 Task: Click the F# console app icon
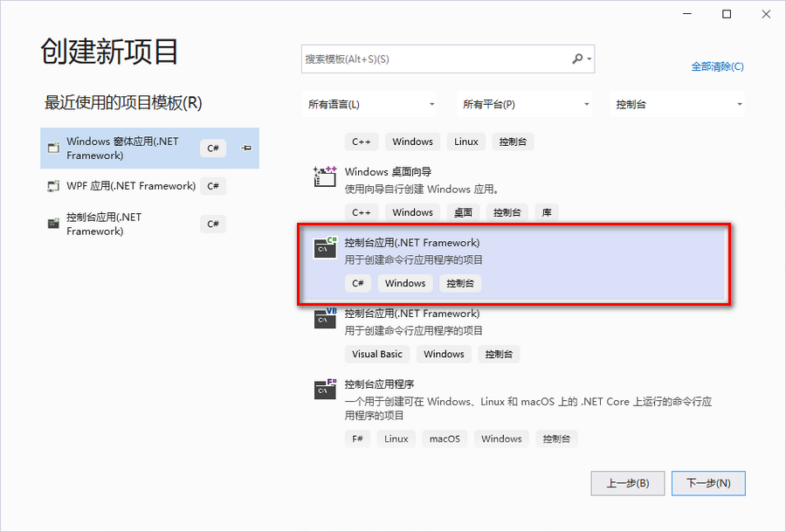tap(325, 389)
